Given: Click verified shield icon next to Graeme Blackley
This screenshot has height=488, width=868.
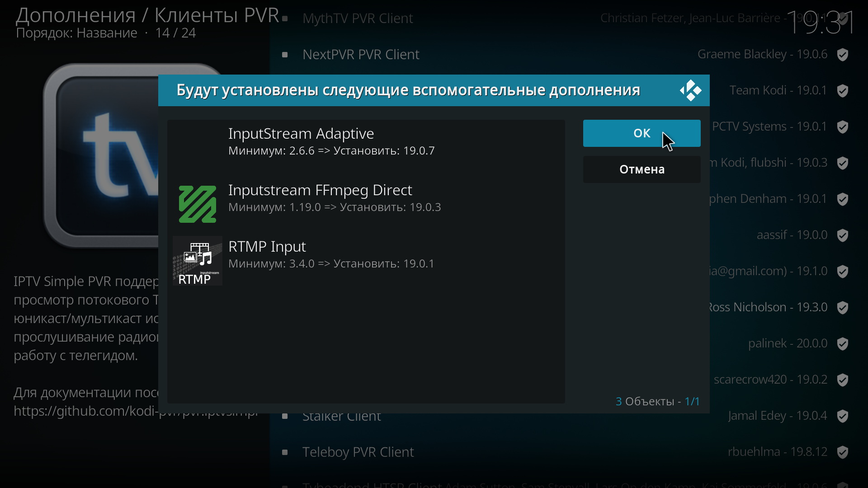Looking at the screenshot, I should point(842,55).
